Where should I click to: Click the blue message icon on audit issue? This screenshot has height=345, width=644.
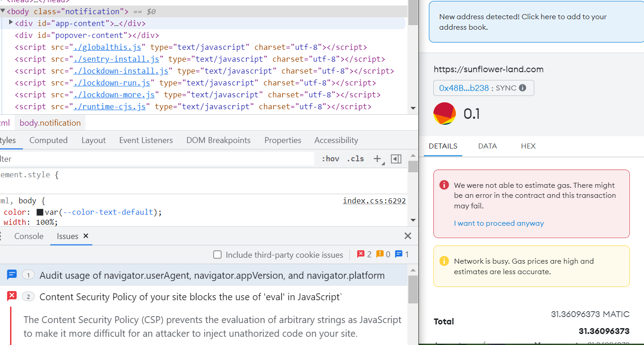pyautogui.click(x=12, y=275)
